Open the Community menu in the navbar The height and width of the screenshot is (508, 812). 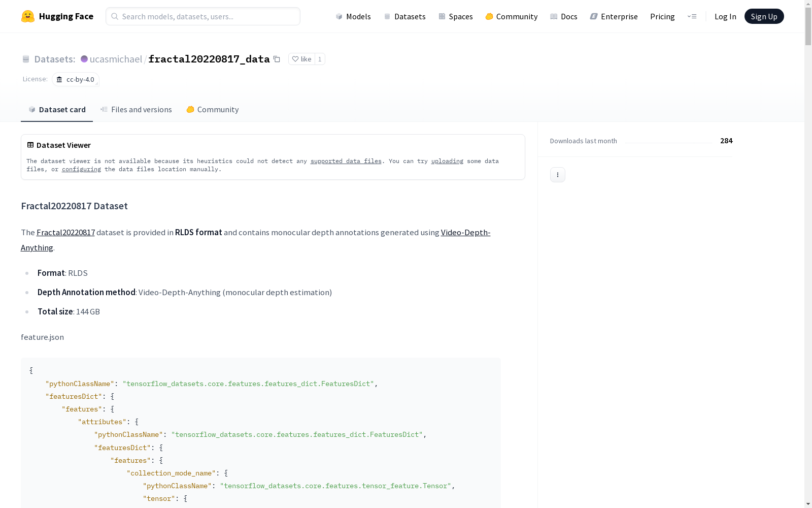pos(511,16)
